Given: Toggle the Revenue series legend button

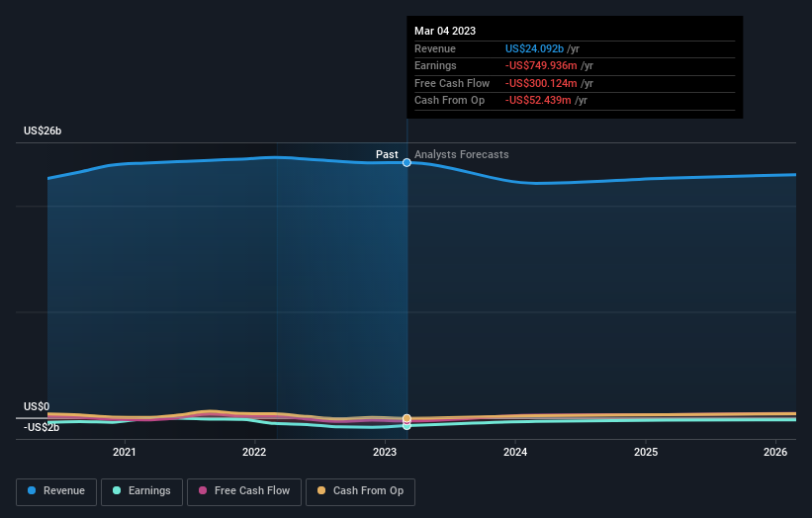Looking at the screenshot, I should (x=56, y=491).
